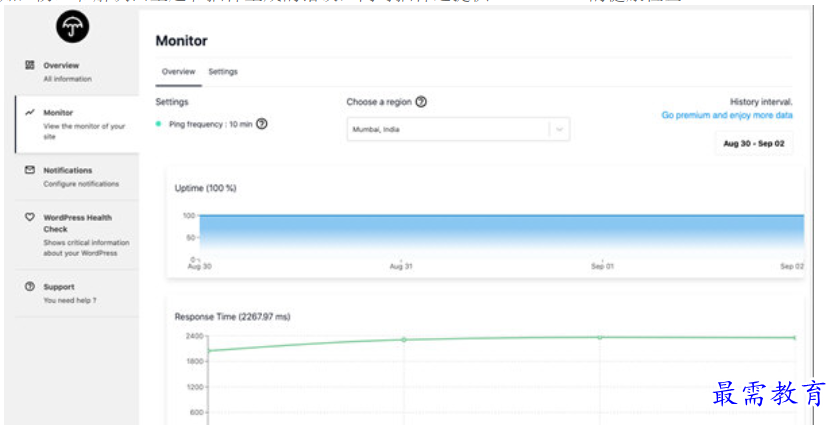Click the History interval label
This screenshot has height=425, width=834.
click(x=761, y=102)
